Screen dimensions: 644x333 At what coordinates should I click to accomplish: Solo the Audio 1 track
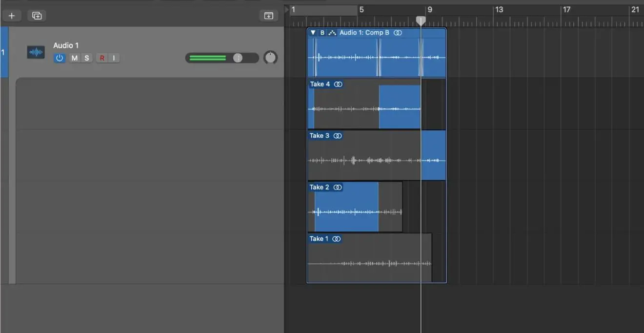point(87,58)
